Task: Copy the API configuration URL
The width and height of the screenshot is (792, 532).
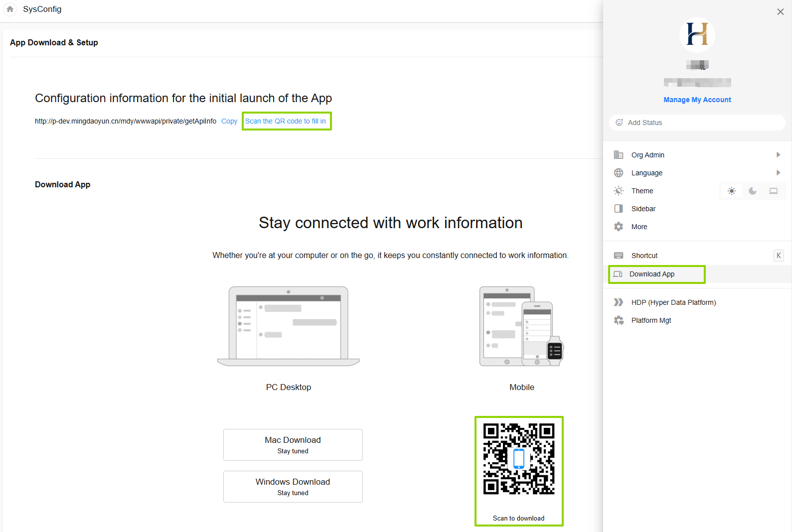Action: click(x=229, y=121)
